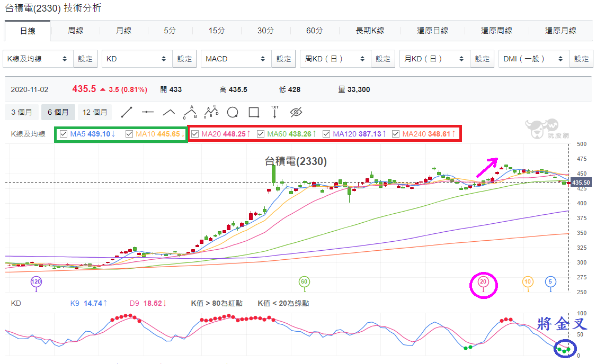The image size is (596, 364).
Task: Select the rectangle drawing tool
Action: point(254,112)
